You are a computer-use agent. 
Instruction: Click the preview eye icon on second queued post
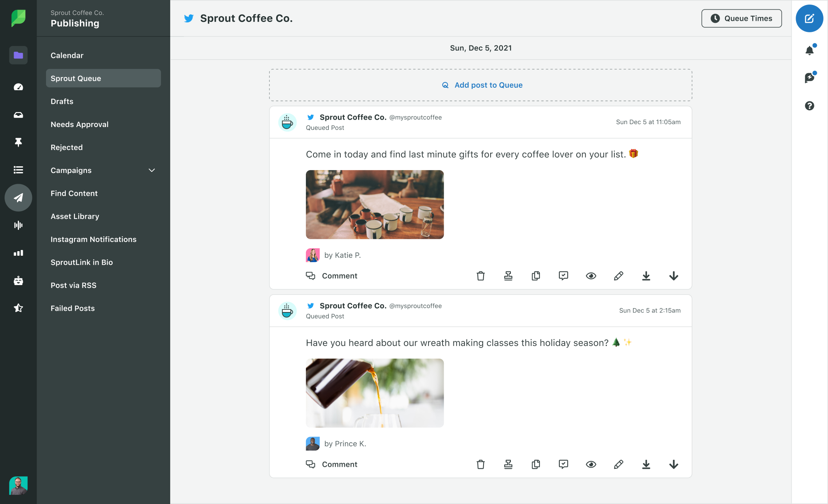point(591,464)
